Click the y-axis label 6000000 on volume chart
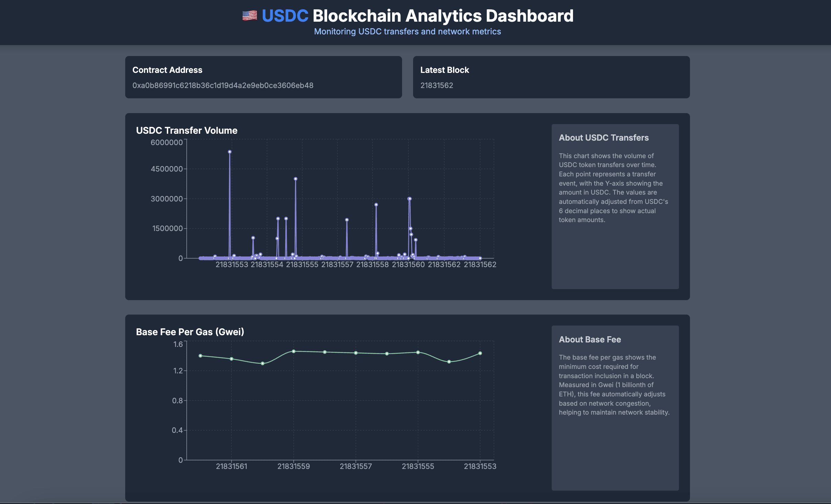 [166, 142]
